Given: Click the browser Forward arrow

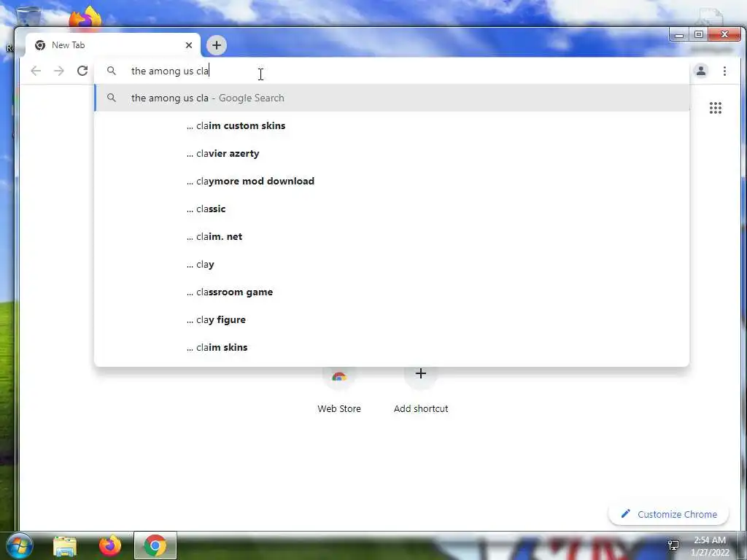Looking at the screenshot, I should tap(59, 71).
